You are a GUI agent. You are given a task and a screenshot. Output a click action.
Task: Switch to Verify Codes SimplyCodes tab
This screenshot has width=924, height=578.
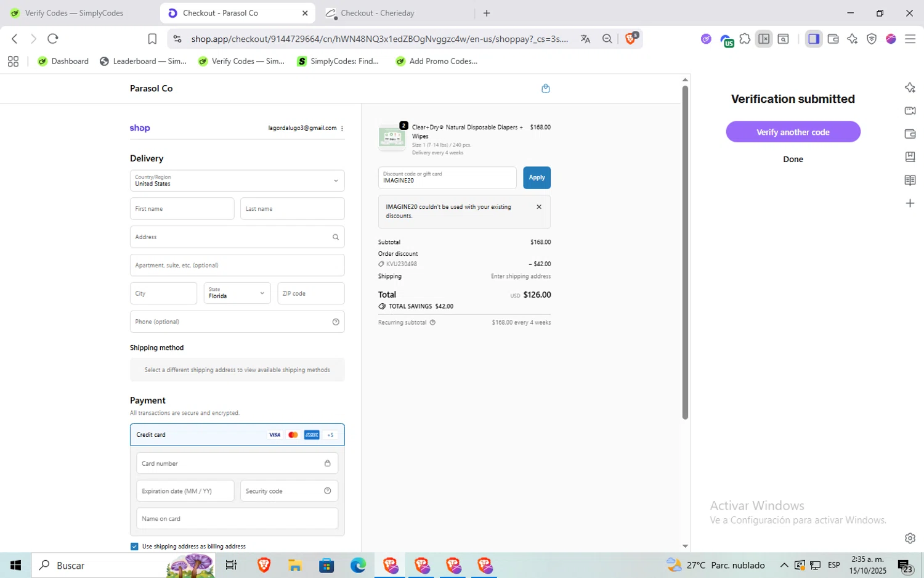[x=74, y=13]
